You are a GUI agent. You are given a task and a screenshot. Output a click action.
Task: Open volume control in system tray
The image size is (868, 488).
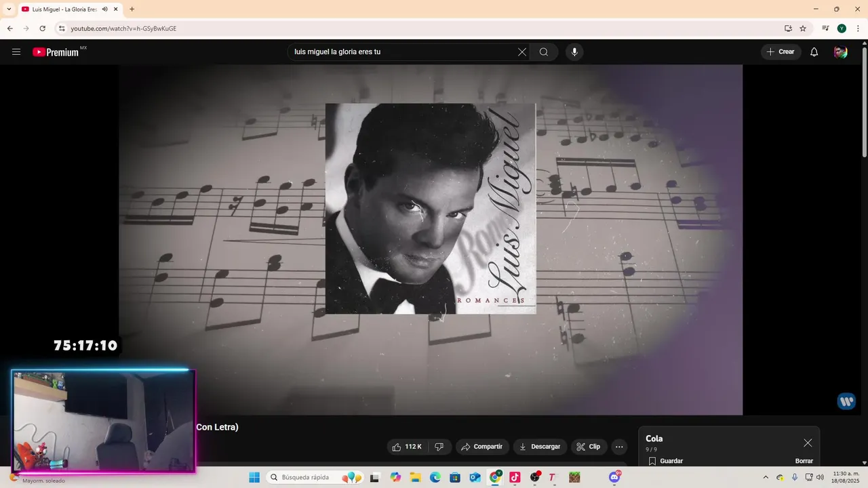pos(820,477)
